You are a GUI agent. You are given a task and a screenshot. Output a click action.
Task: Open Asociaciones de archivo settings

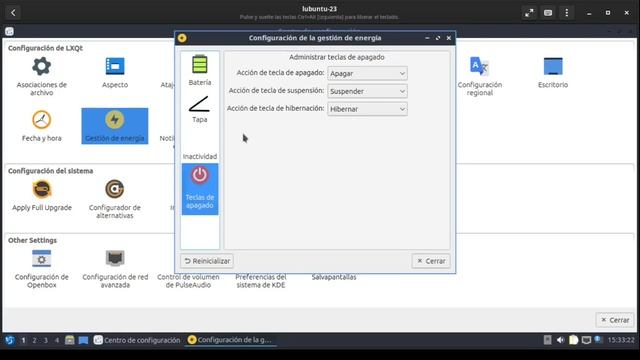pos(42,76)
